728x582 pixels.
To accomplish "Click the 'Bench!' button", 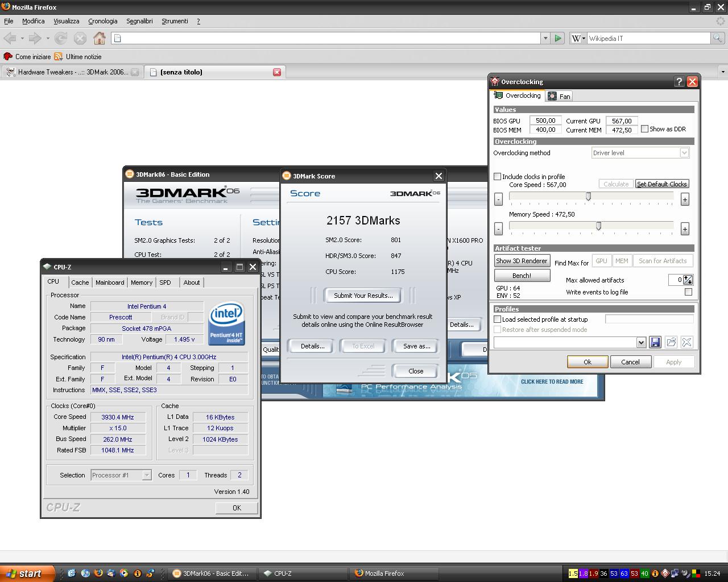I will tap(522, 276).
